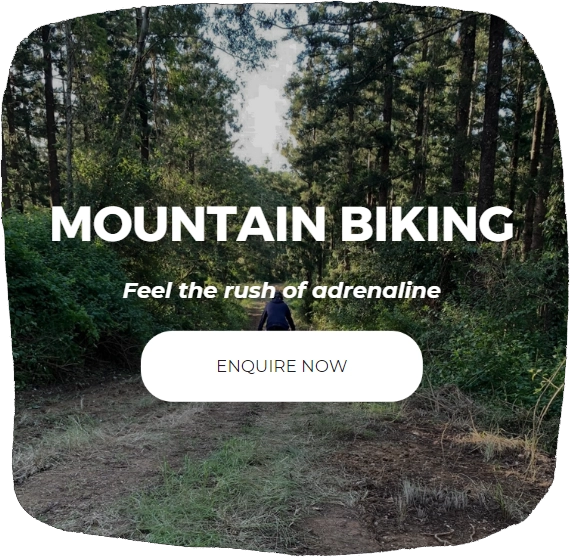Click the bright sky gap between the trees

coord(264,109)
